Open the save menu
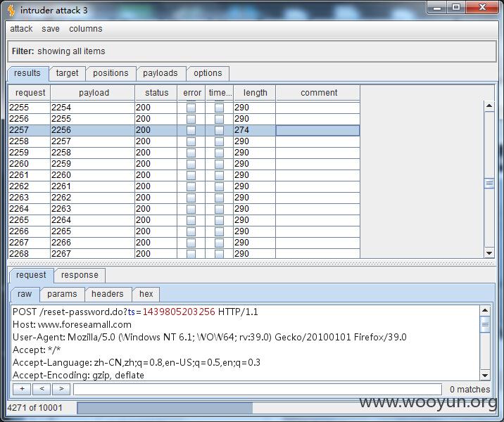Image resolution: width=504 pixels, height=422 pixels. (x=51, y=29)
